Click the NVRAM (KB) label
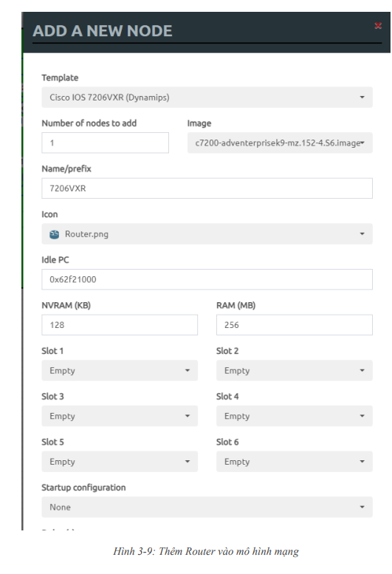 [66, 305]
